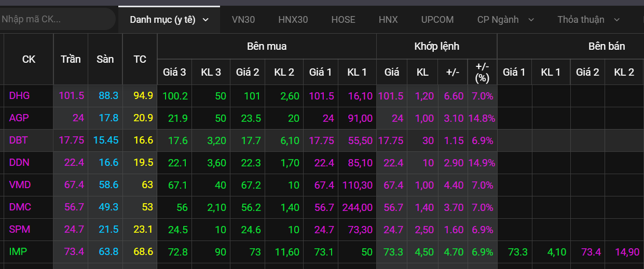Viewport: 644px width, 269px height.
Task: Click DHG ceiling price 101.5 in Trần column
Action: (x=71, y=95)
